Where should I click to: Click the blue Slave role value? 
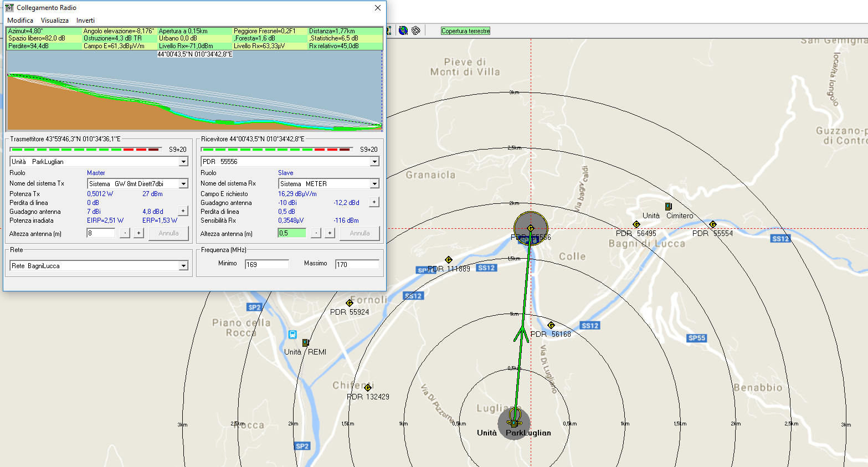coord(286,173)
